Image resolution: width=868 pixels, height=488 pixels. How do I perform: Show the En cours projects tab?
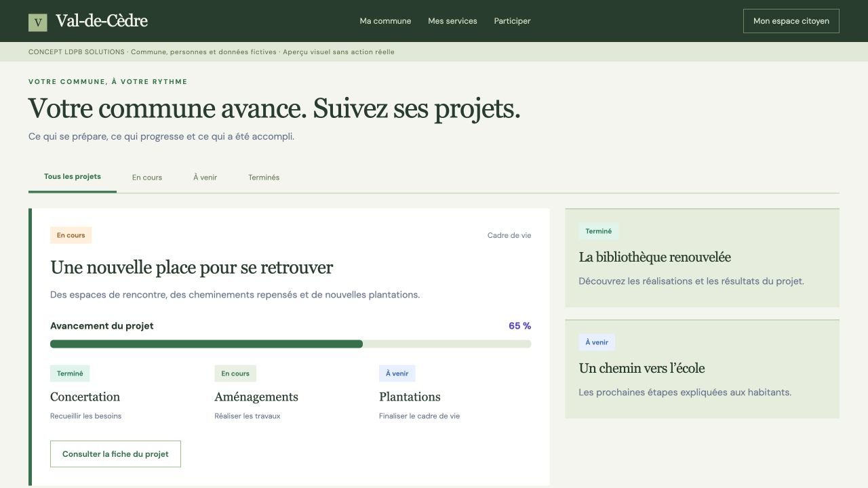click(x=147, y=178)
